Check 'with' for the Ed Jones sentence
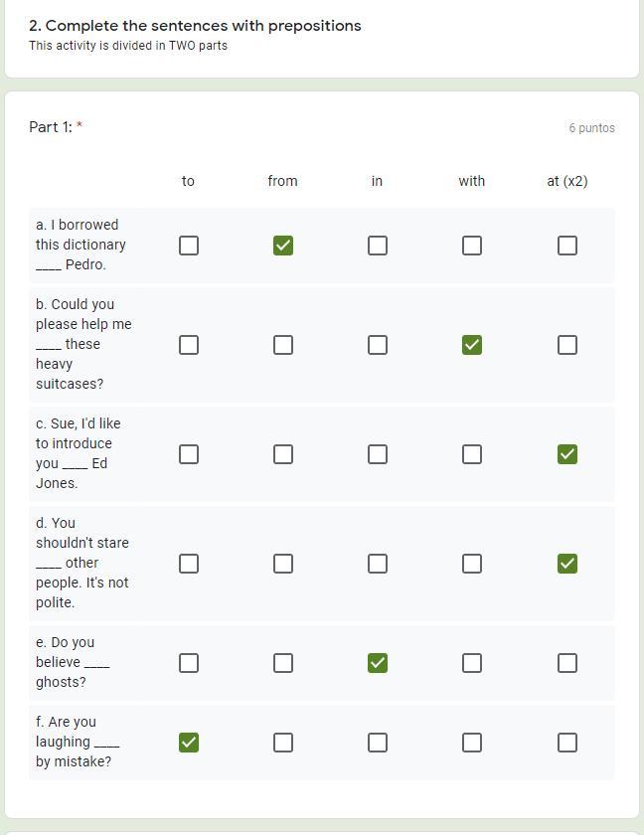This screenshot has height=835, width=644. 472,454
